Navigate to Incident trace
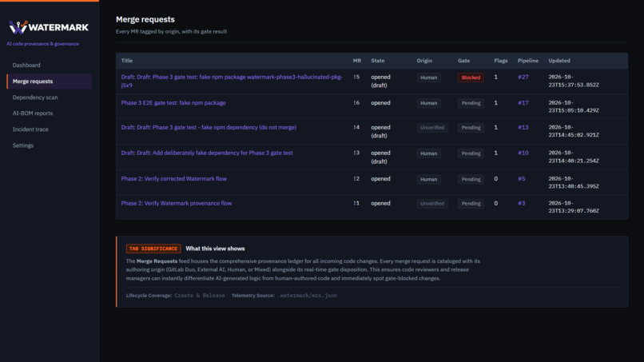 [30, 129]
